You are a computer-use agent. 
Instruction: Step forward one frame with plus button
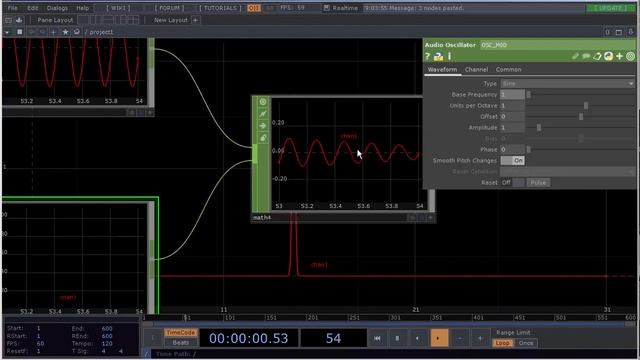[480, 338]
